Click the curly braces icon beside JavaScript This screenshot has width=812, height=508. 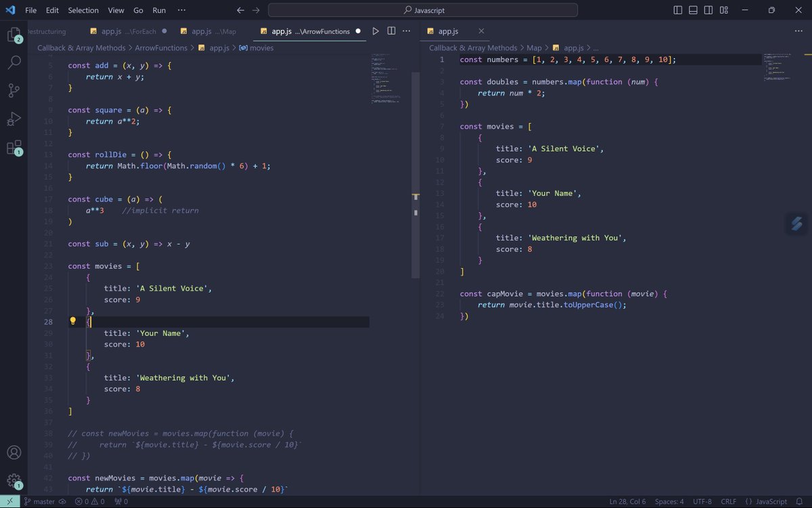point(749,501)
